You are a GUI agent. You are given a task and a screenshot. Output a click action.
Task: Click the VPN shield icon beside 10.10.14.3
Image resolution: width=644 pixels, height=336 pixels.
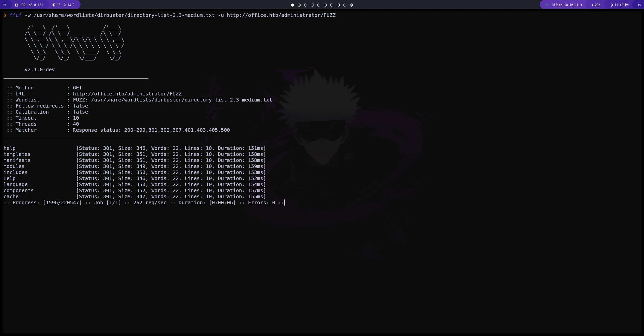tap(54, 5)
